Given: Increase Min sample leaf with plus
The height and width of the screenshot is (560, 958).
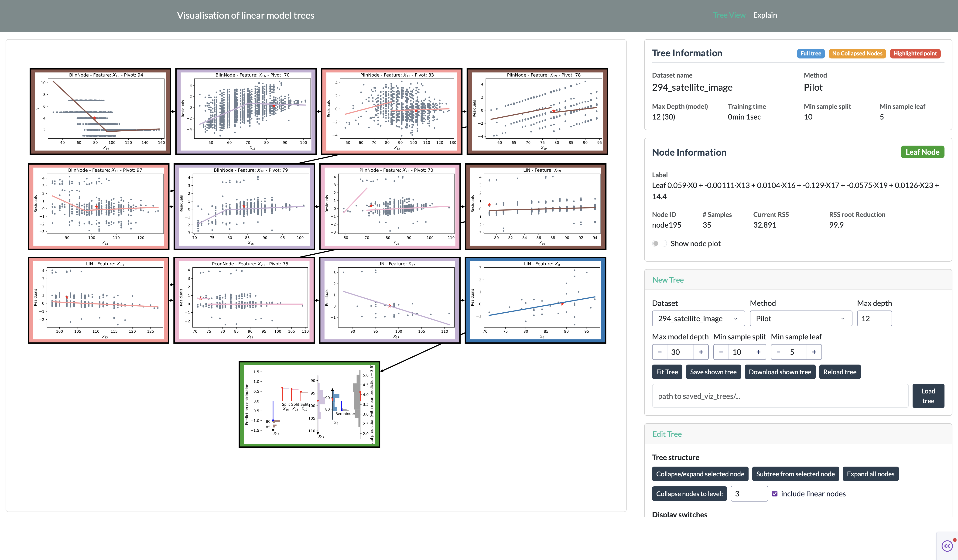Looking at the screenshot, I should pos(814,352).
